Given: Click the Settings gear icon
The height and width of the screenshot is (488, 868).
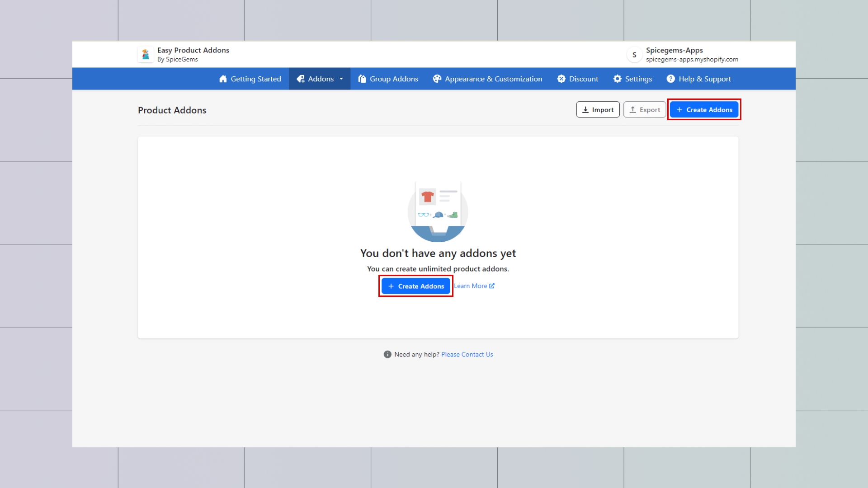Looking at the screenshot, I should pyautogui.click(x=617, y=79).
